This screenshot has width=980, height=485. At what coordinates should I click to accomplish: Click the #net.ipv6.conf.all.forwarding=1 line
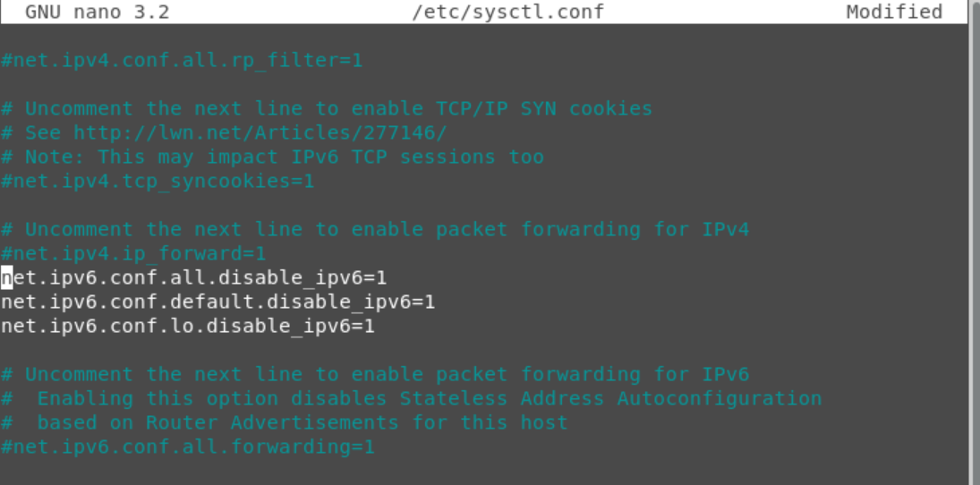[x=188, y=447]
